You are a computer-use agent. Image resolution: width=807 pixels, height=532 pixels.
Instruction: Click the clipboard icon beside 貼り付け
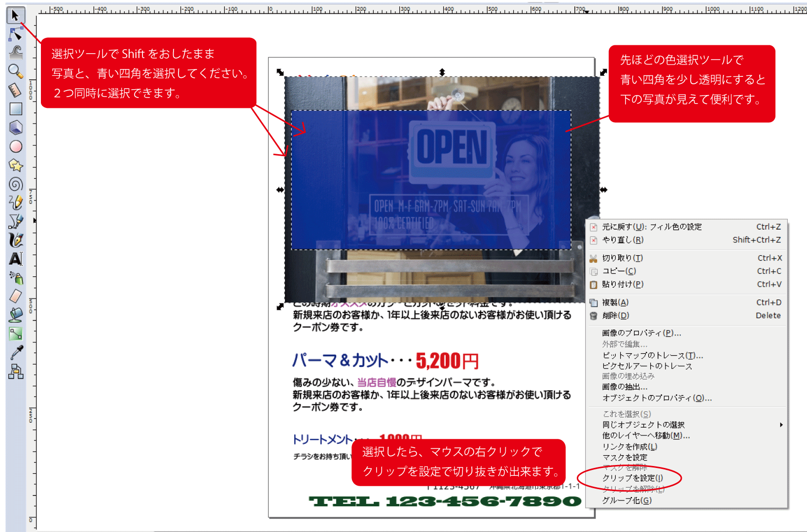[x=594, y=284]
